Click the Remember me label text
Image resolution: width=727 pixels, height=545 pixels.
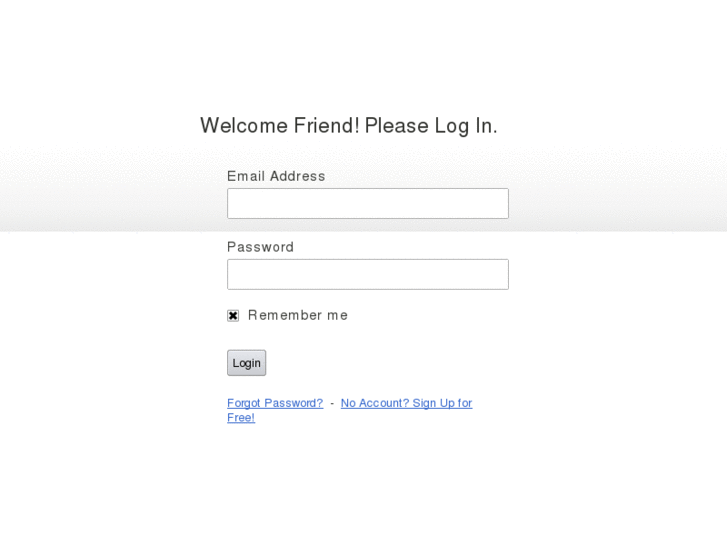(x=298, y=315)
